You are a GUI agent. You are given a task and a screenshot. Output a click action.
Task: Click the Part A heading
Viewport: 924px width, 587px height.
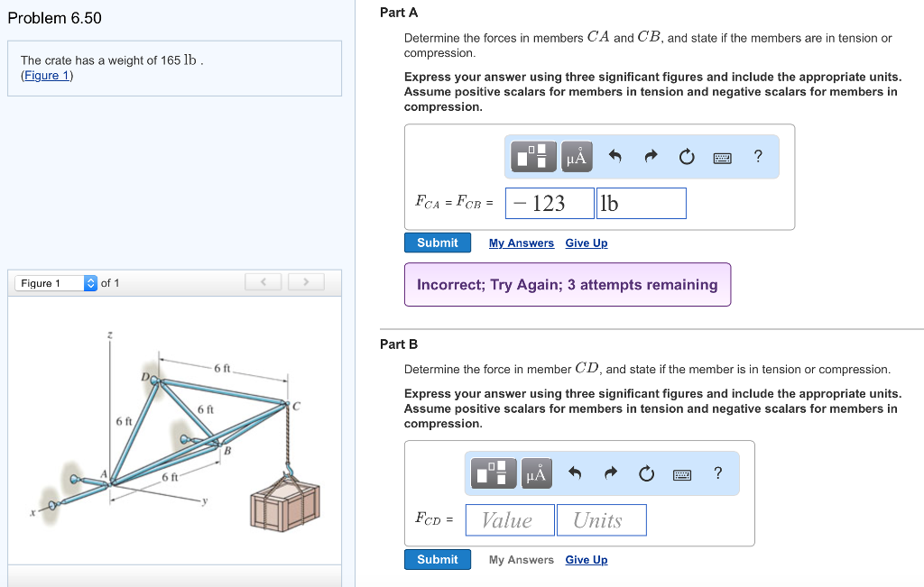(x=399, y=13)
